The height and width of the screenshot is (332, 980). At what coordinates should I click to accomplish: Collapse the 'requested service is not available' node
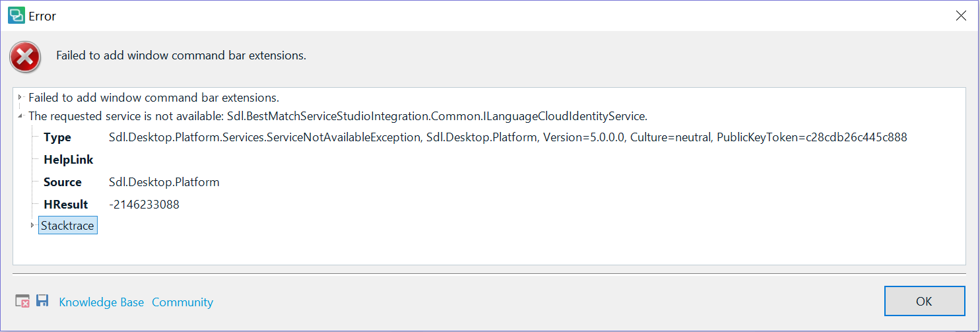(20, 116)
